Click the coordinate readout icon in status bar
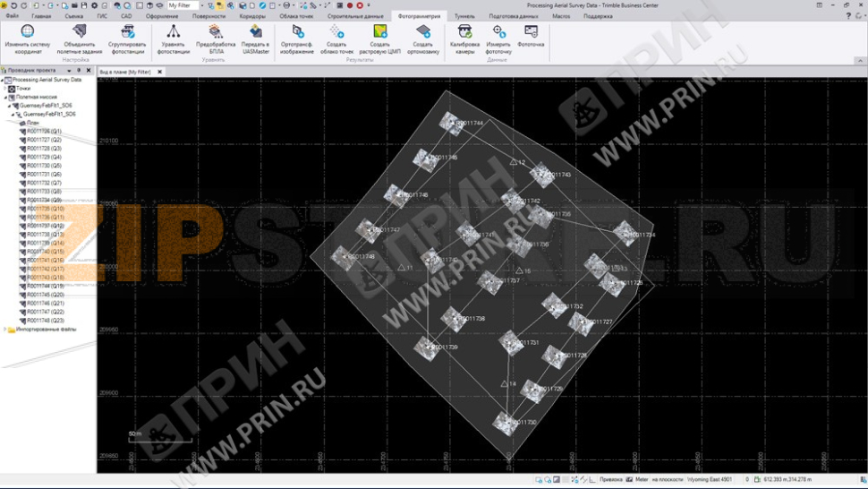The height and width of the screenshot is (489, 868). coord(757,479)
